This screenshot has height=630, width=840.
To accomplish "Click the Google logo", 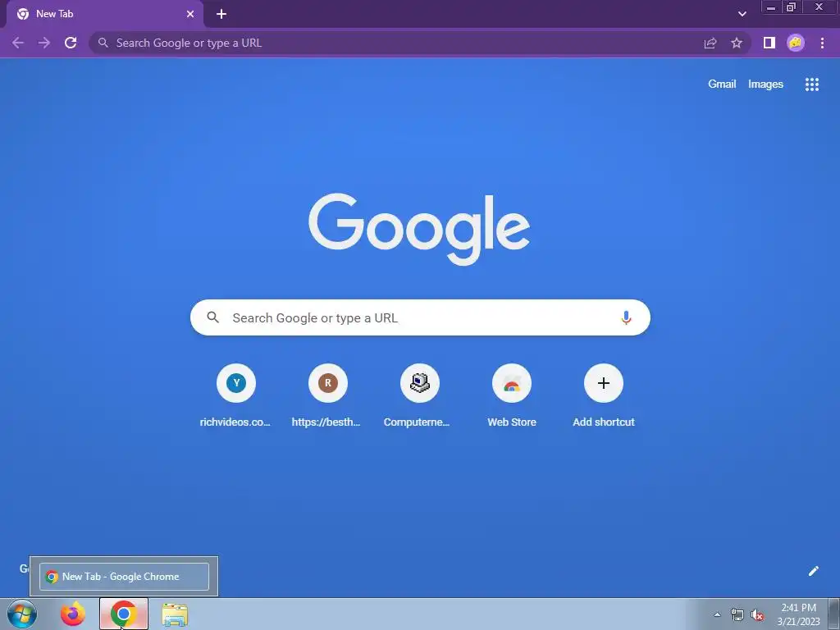I will tap(419, 230).
